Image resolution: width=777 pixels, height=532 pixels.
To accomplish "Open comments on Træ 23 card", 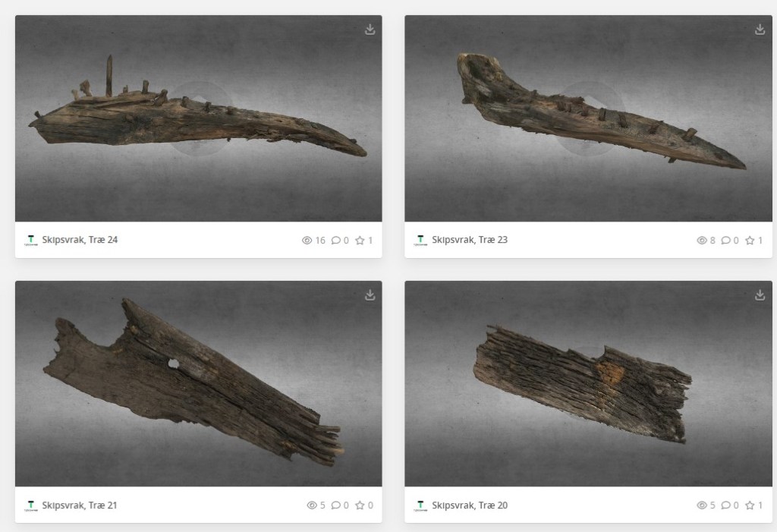I will click(726, 241).
